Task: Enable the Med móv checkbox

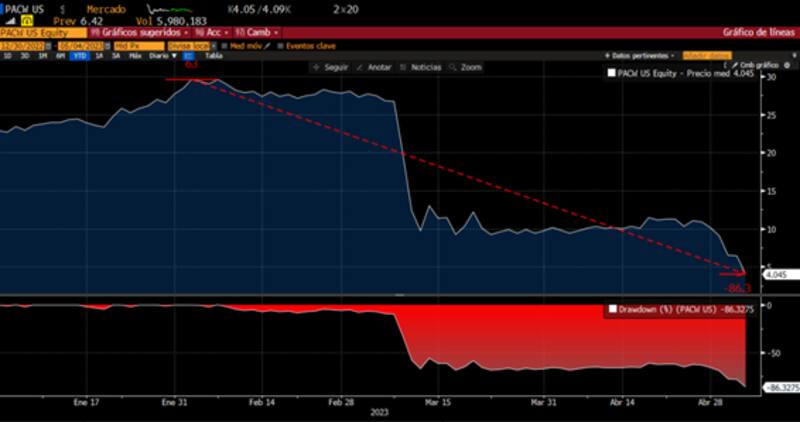Action: click(x=225, y=45)
